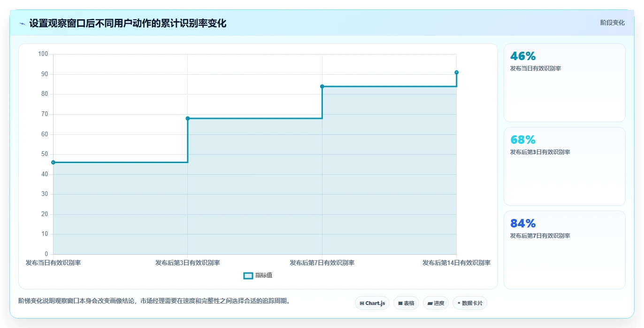Viewport: 644px width, 328px height.
Task: Click the chart title text
Action: [128, 23]
